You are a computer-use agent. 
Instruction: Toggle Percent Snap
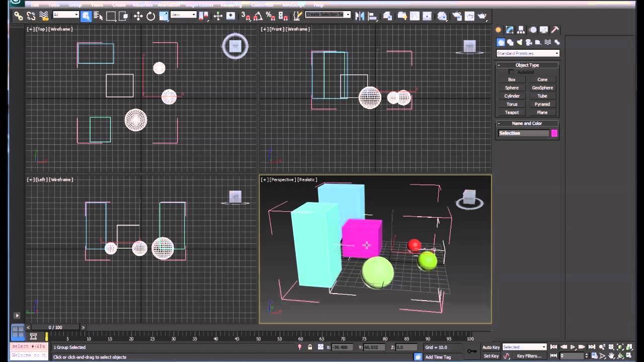(x=270, y=16)
